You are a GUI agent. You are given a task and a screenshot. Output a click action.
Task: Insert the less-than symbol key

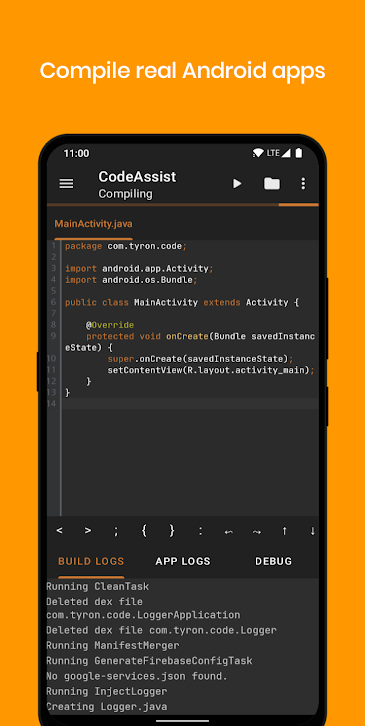pyautogui.click(x=59, y=531)
